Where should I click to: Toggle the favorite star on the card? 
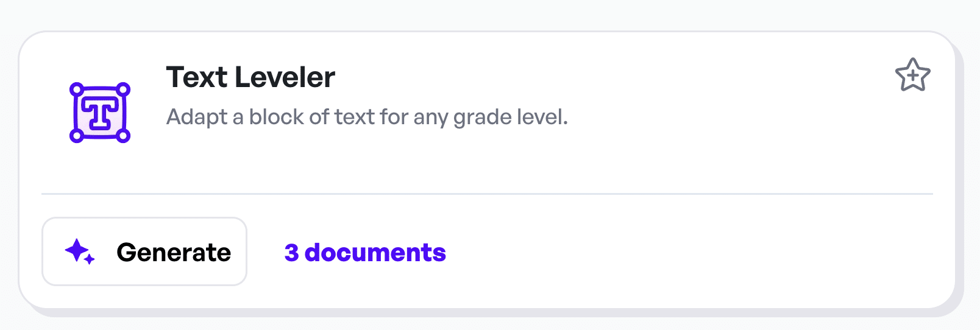[x=912, y=75]
